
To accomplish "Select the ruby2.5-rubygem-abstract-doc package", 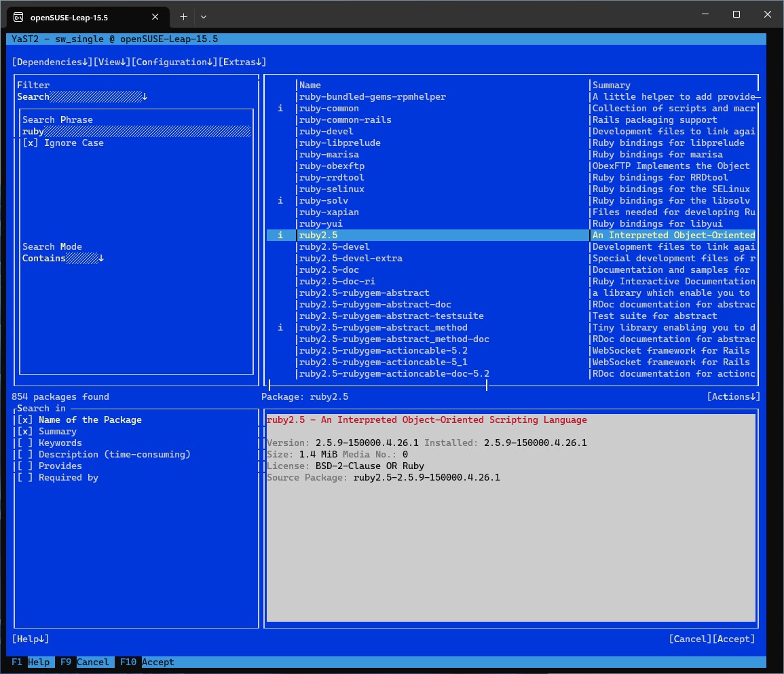I will [512, 304].
